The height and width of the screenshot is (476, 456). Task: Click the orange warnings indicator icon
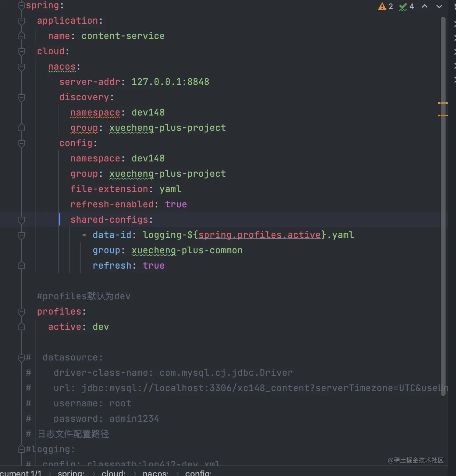[382, 7]
